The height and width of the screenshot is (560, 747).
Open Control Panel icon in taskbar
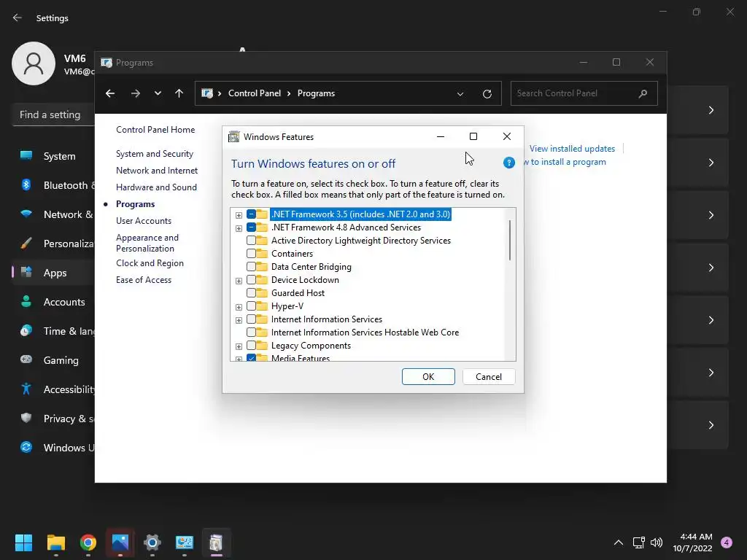(x=185, y=542)
